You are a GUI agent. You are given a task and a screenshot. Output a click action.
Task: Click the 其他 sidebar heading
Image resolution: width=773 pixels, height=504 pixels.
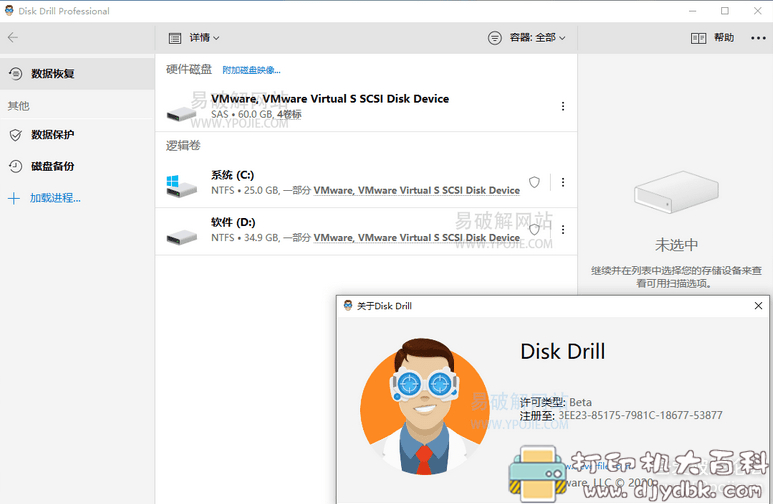pyautogui.click(x=19, y=106)
